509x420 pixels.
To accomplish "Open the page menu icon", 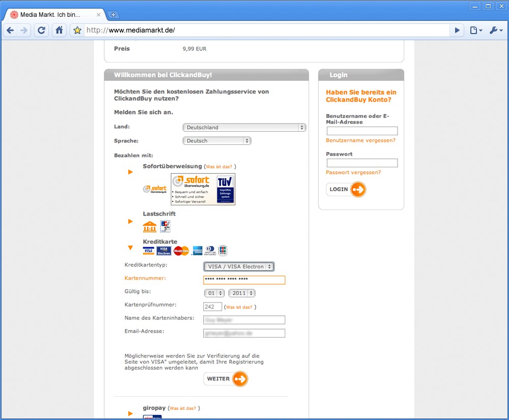I will 476,31.
